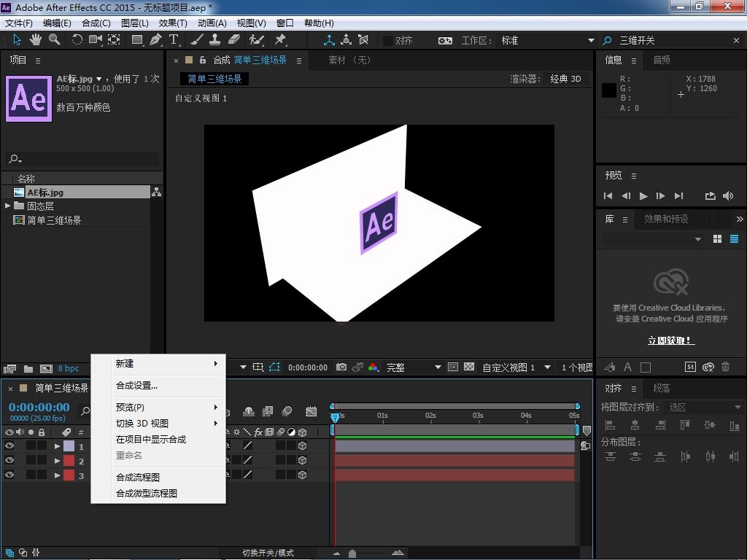The width and height of the screenshot is (747, 560).
Task: Open the 完整 resolution dropdown
Action: (x=413, y=367)
